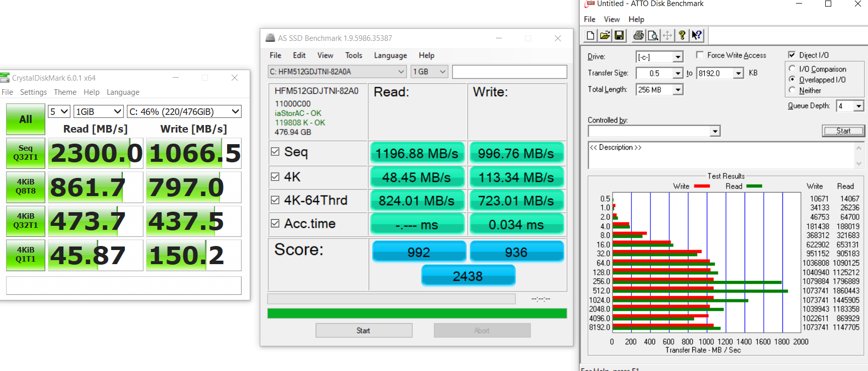Open the test count dropdown showing 5
Viewport: 868px width, 371px height.
point(59,111)
